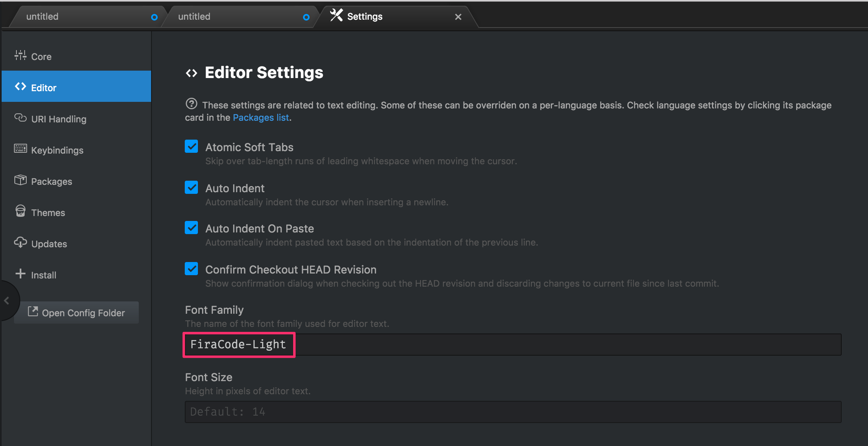868x446 pixels.
Task: Switch to the second untitled tab
Action: coord(234,17)
